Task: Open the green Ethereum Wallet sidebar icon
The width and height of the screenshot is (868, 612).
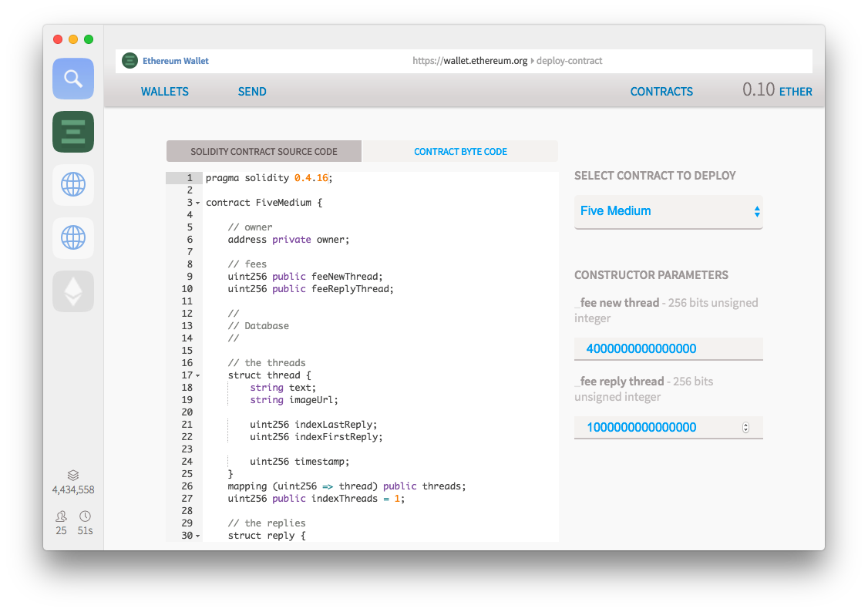Action: (x=73, y=132)
